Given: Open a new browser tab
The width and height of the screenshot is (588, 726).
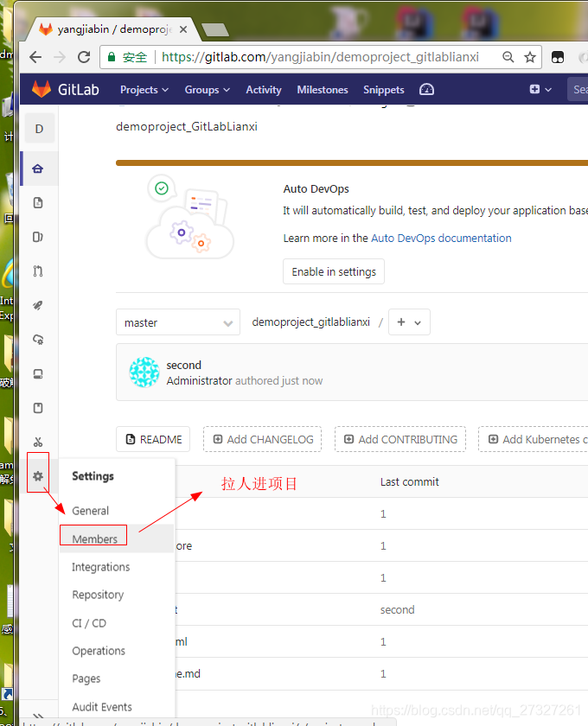Looking at the screenshot, I should click(215, 30).
